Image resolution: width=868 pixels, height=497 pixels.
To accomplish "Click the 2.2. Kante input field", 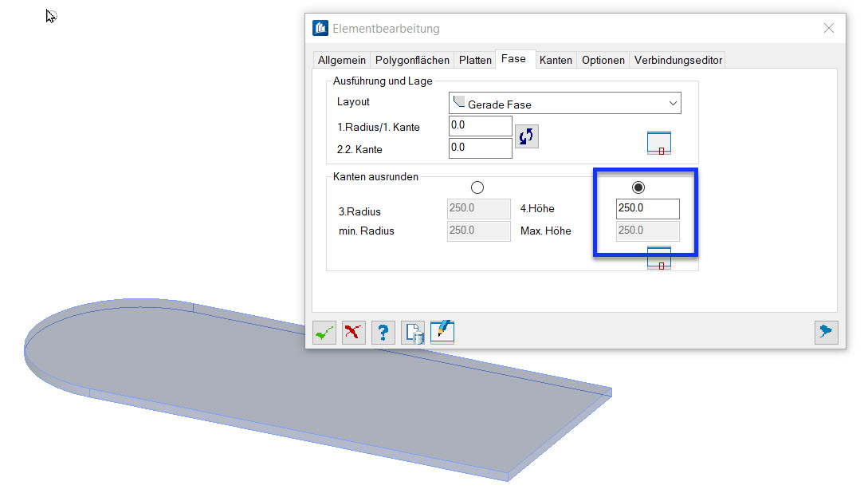I will click(480, 148).
